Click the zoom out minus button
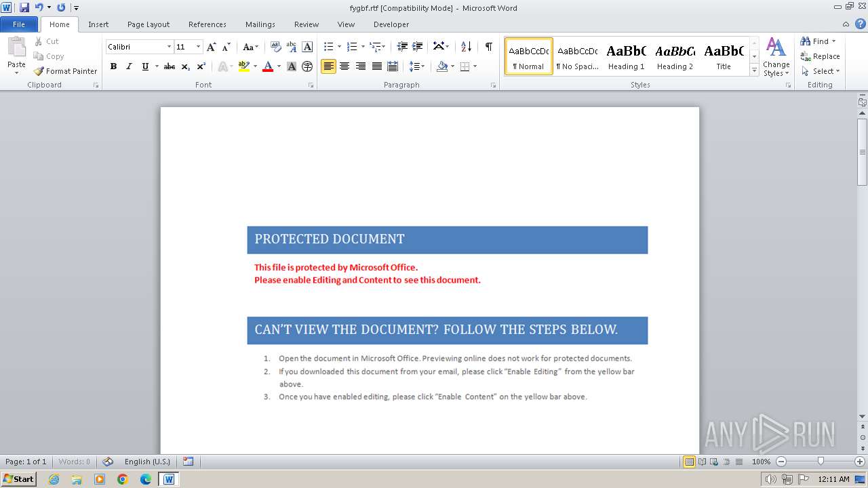The image size is (868, 488). point(781,462)
